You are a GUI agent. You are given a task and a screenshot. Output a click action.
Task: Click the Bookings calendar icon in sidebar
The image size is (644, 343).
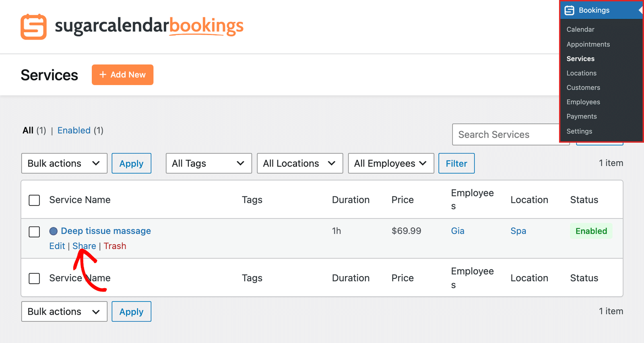pos(569,10)
